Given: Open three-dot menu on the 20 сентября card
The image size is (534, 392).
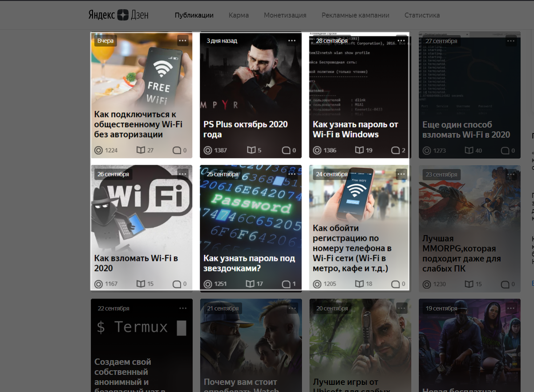Looking at the screenshot, I should (x=401, y=308).
